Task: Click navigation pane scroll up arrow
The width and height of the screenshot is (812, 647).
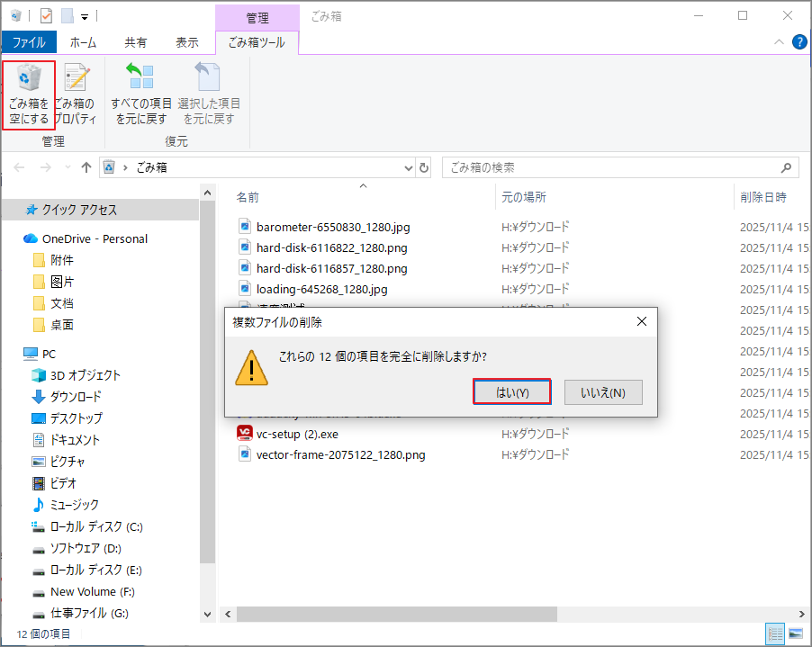Action: pyautogui.click(x=207, y=193)
